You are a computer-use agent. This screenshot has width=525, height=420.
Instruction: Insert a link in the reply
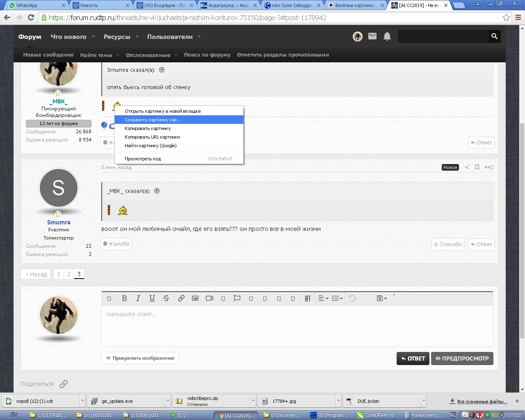181,299
